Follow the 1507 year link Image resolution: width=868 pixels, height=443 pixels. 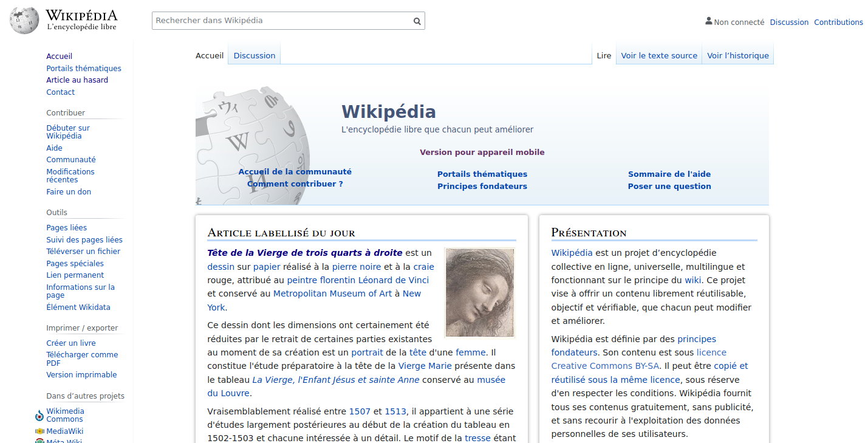click(360, 411)
